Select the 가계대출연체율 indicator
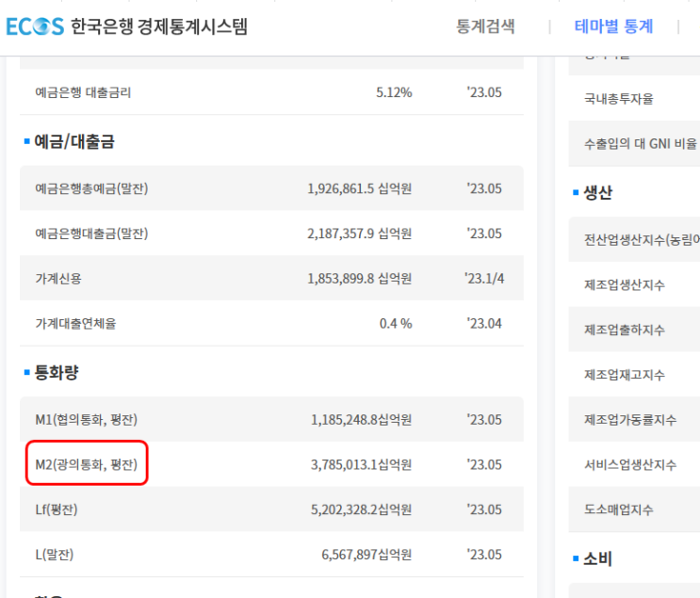700x598 pixels. (76, 324)
